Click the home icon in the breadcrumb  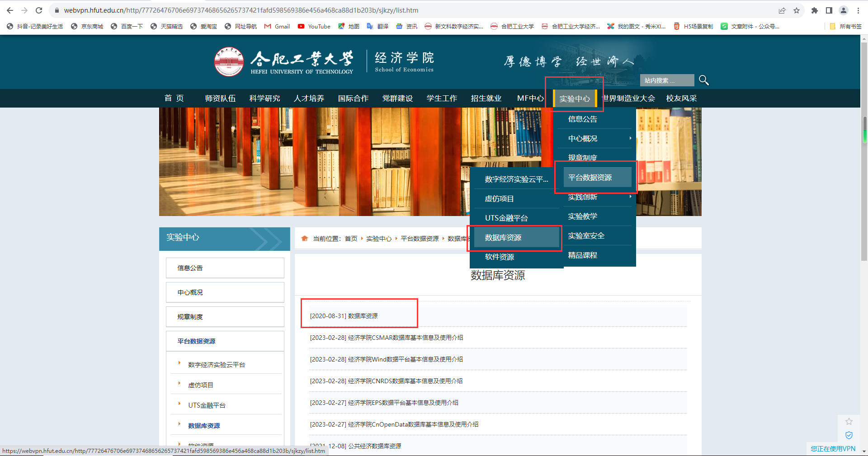[305, 239]
